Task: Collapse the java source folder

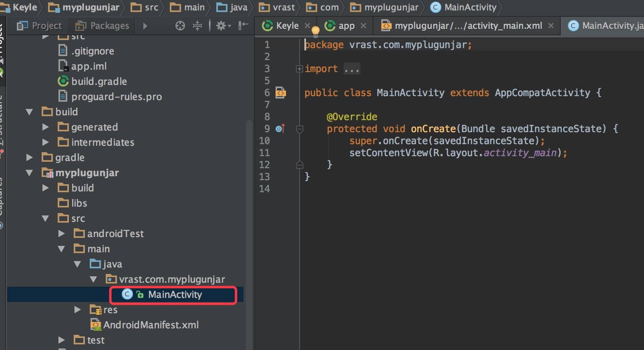Action: [x=77, y=264]
